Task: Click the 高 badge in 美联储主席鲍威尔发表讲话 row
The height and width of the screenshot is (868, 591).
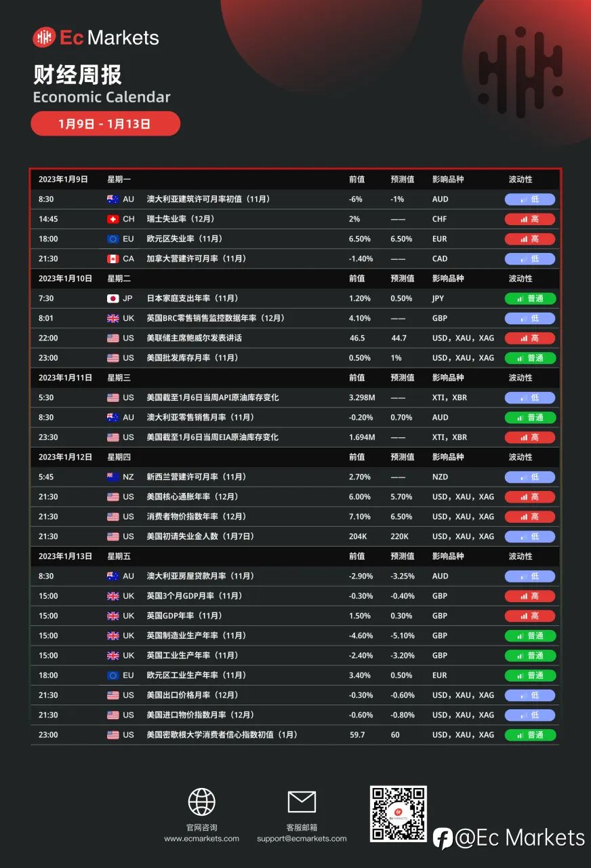Action: [530, 338]
